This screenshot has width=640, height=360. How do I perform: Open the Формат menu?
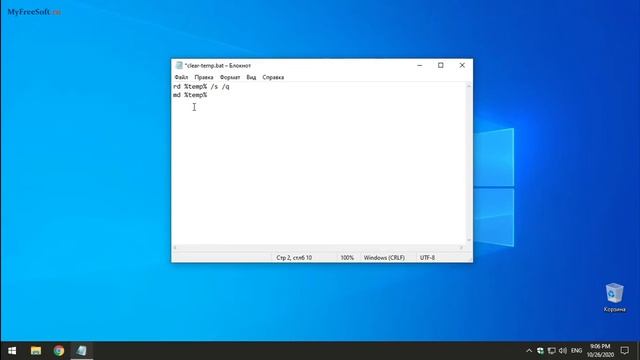click(x=230, y=77)
